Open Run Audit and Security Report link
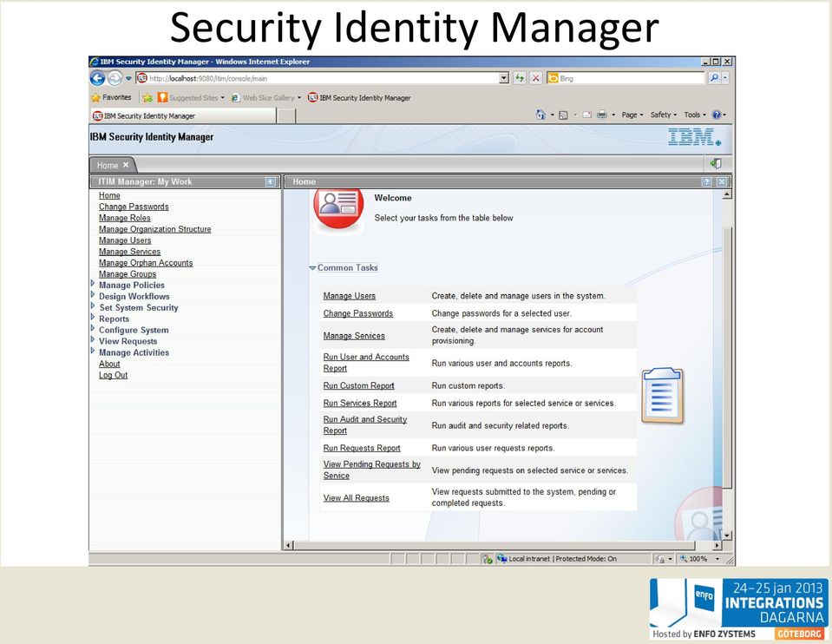832x644 pixels. pos(365,424)
